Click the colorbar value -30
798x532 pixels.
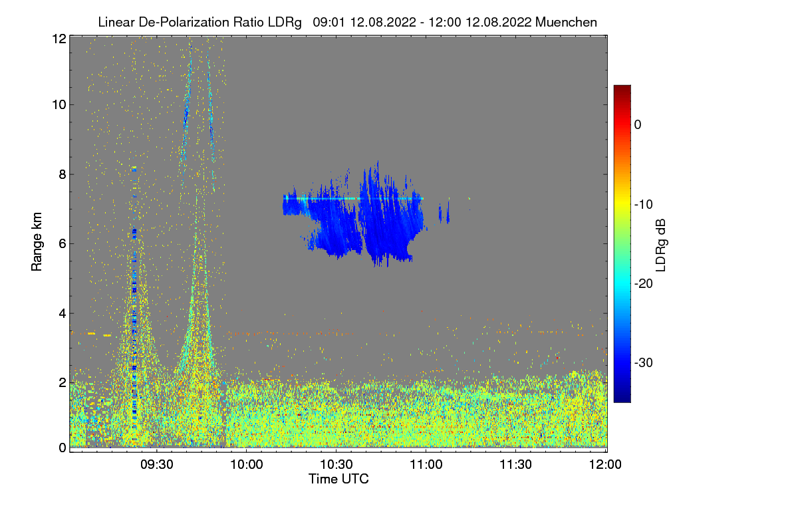tap(645, 363)
